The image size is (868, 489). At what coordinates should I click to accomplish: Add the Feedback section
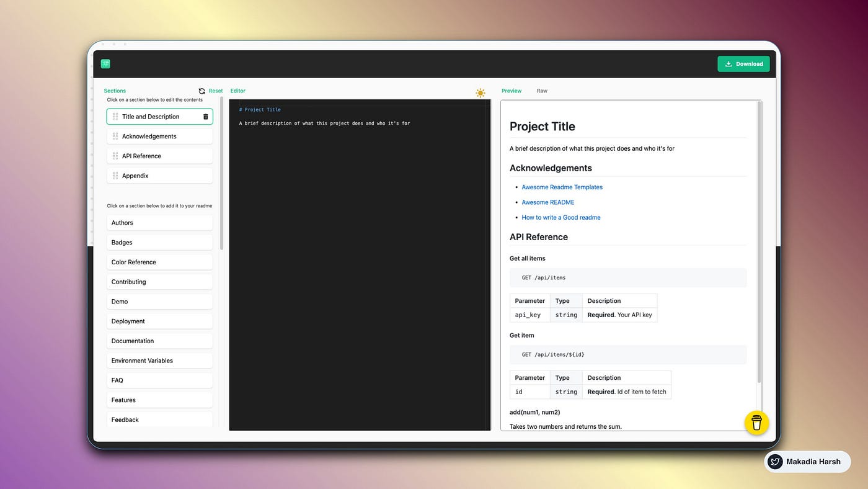click(160, 420)
